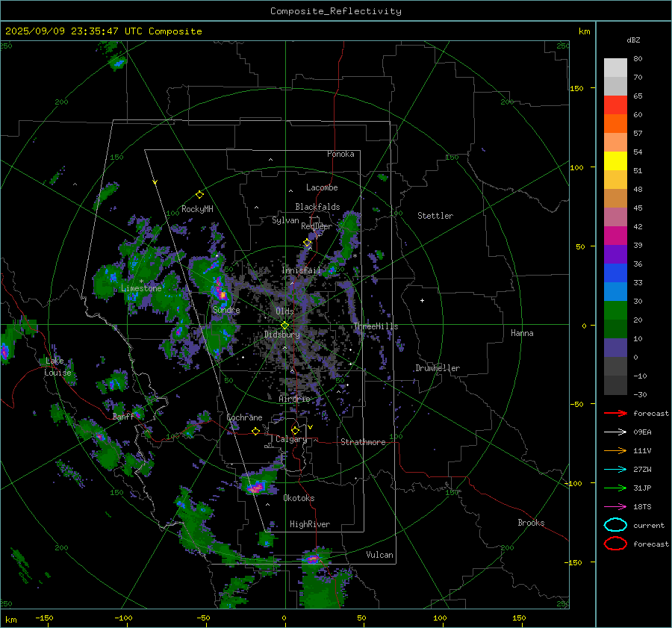Click the ThreeHills label
The width and height of the screenshot is (672, 628).
(376, 326)
